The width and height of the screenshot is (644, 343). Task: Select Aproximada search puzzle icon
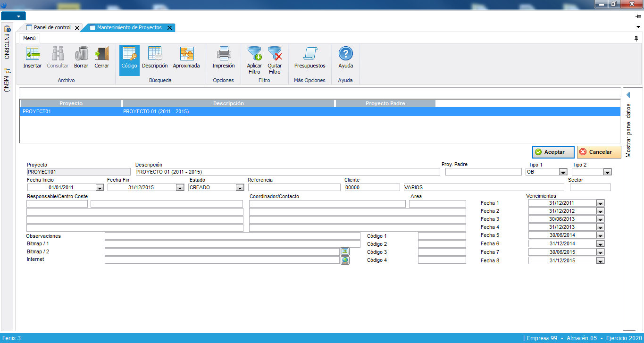coord(186,54)
